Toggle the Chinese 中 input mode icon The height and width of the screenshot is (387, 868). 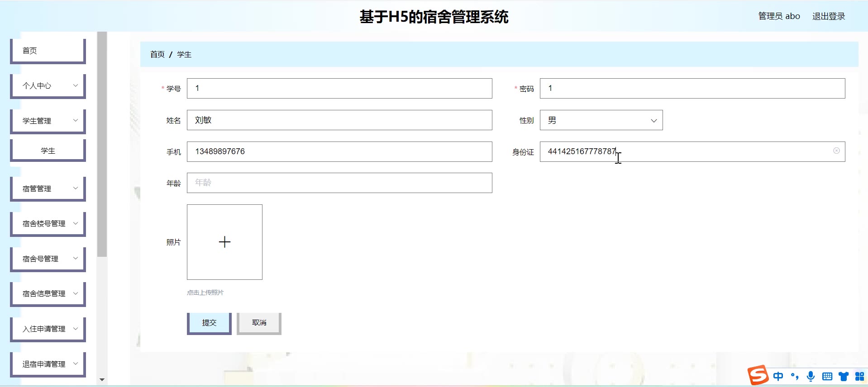point(778,376)
